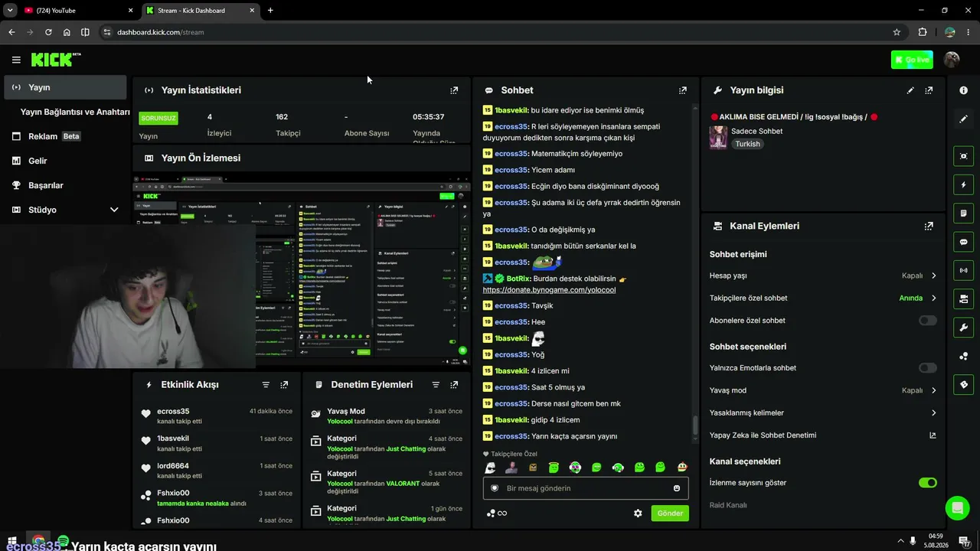Toggle the camera stream info sidebar icon
The width and height of the screenshot is (980, 551).
coord(963,298)
